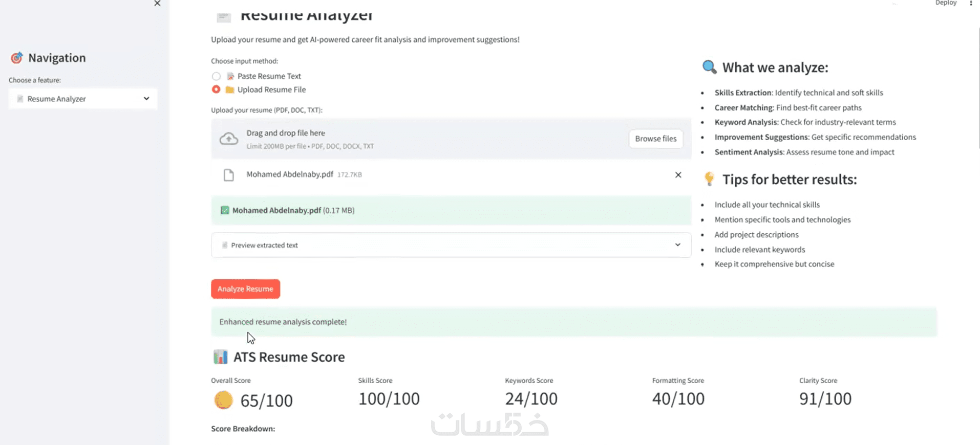Image resolution: width=980 pixels, height=445 pixels.
Task: Click the yellow Overall Score indicator circle
Action: (223, 400)
